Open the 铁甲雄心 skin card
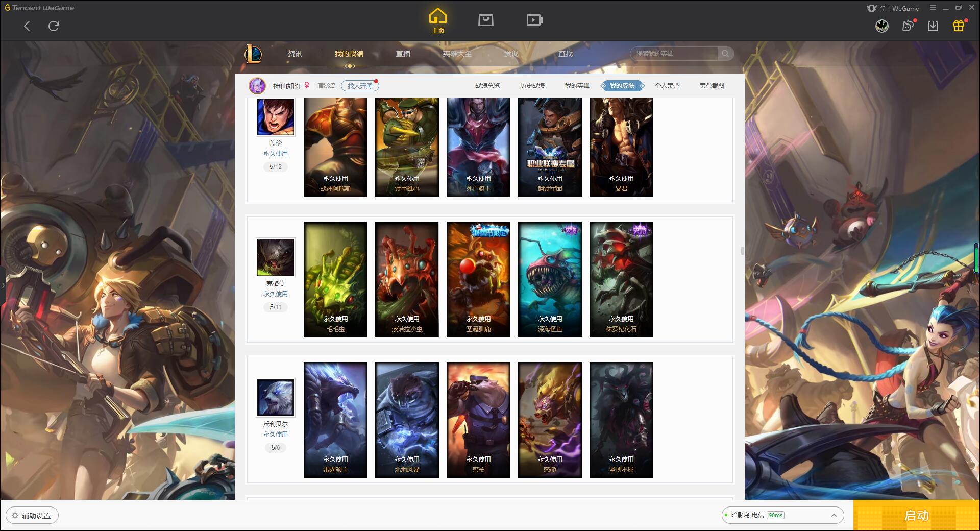Image resolution: width=980 pixels, height=531 pixels. 407,147
